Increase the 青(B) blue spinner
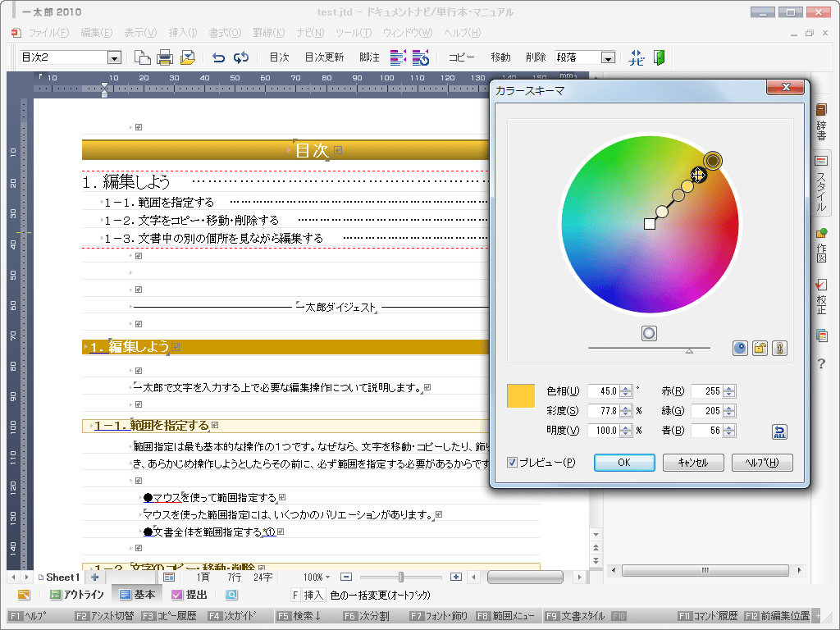840x630 pixels. (x=728, y=427)
